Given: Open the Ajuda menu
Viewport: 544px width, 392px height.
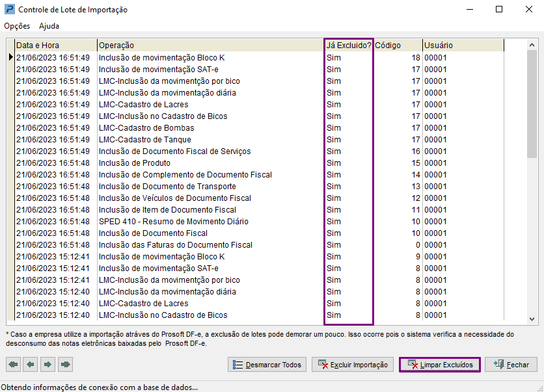Looking at the screenshot, I should coord(49,26).
